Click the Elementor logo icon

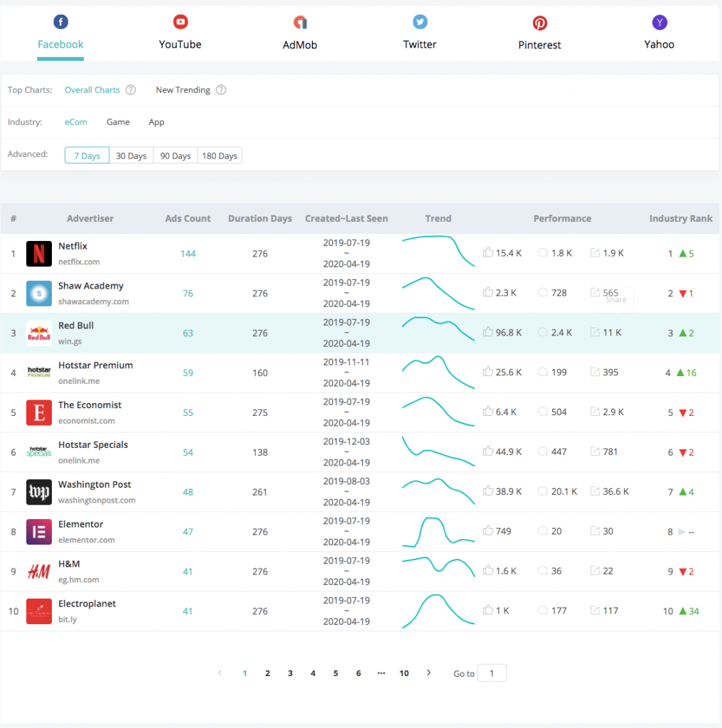coord(39,532)
